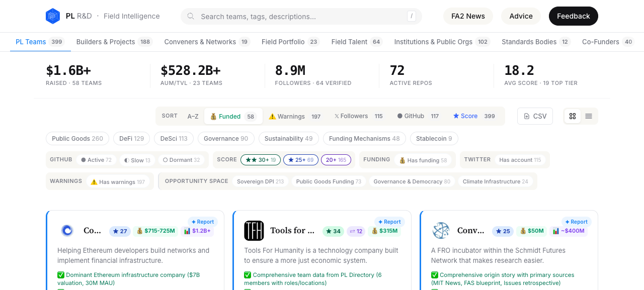Open the Conveners & Networks tab
This screenshot has height=290, width=644.
click(x=207, y=42)
